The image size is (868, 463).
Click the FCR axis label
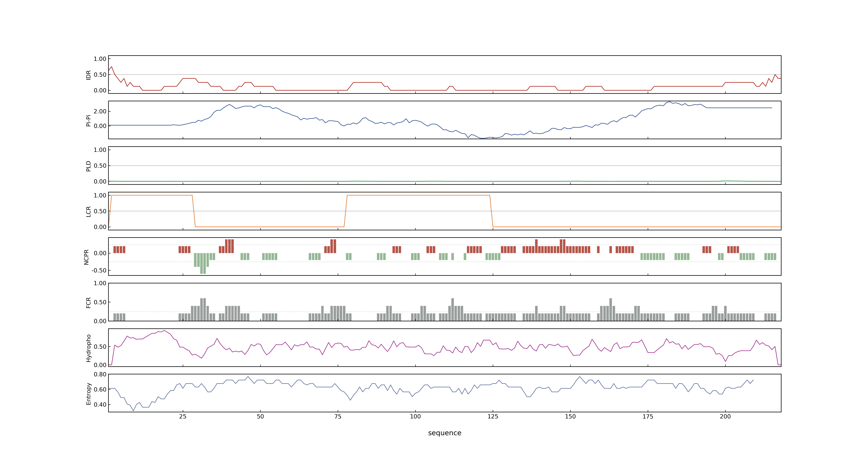pyautogui.click(x=89, y=303)
